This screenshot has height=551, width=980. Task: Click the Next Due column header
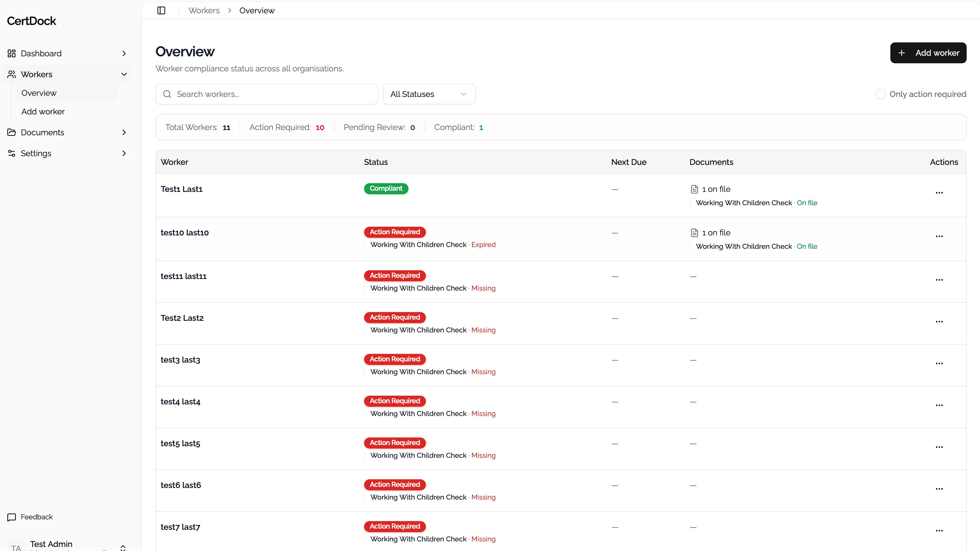click(x=628, y=162)
